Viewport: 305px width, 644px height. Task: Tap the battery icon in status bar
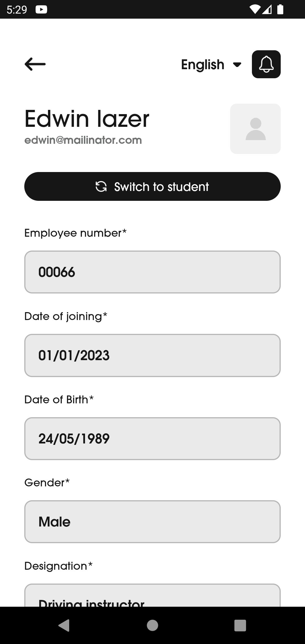280,10
